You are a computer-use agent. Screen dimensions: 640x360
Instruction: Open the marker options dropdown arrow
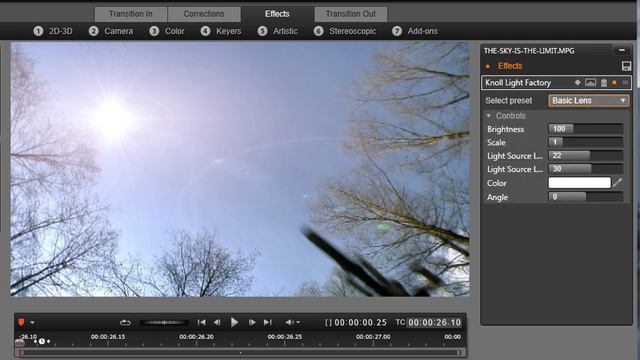click(32, 323)
